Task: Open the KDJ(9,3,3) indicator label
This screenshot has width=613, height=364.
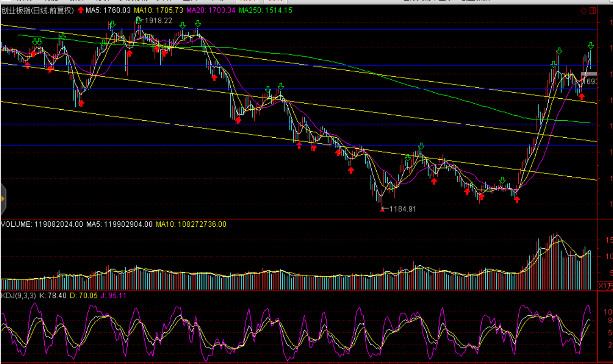Action: 18,295
